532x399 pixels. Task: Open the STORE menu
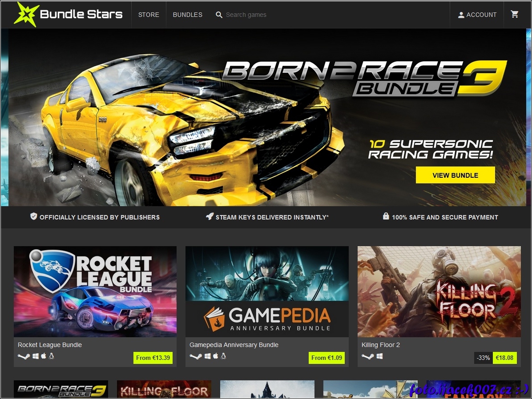point(149,15)
